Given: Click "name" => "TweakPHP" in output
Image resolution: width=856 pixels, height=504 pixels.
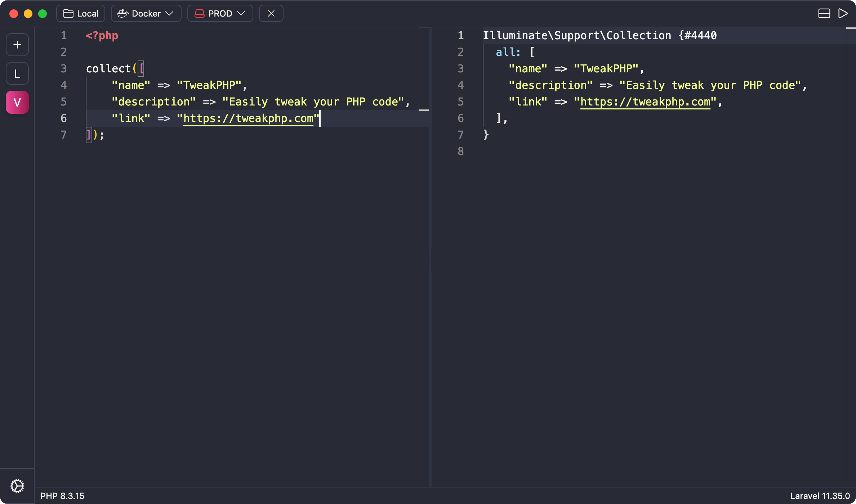Looking at the screenshot, I should click(576, 69).
